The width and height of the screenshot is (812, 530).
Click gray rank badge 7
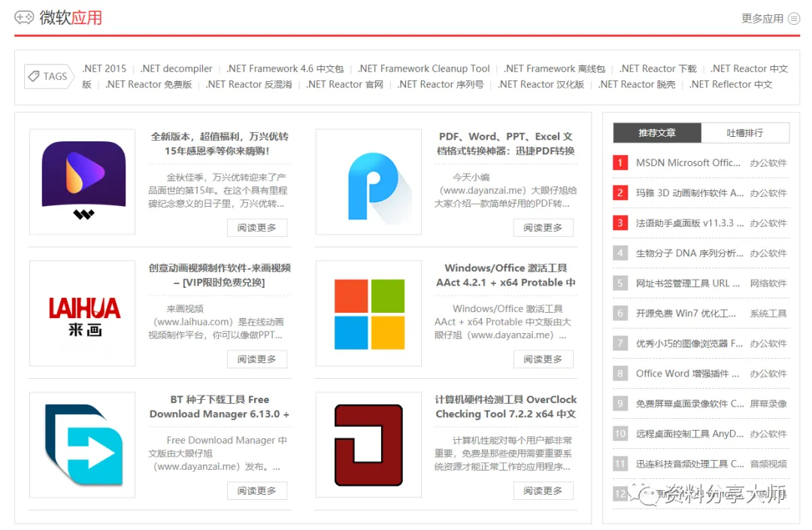coord(620,343)
